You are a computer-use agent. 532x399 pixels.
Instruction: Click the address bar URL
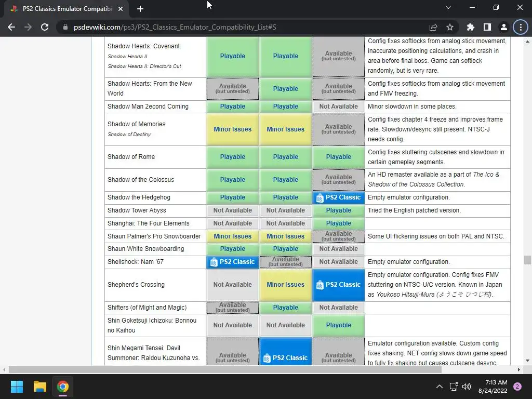point(175,27)
